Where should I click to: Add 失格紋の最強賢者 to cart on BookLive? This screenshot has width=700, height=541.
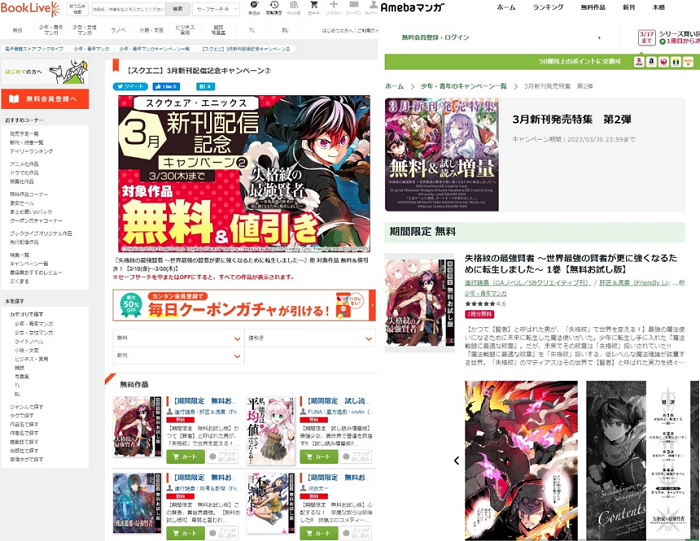[x=185, y=457]
